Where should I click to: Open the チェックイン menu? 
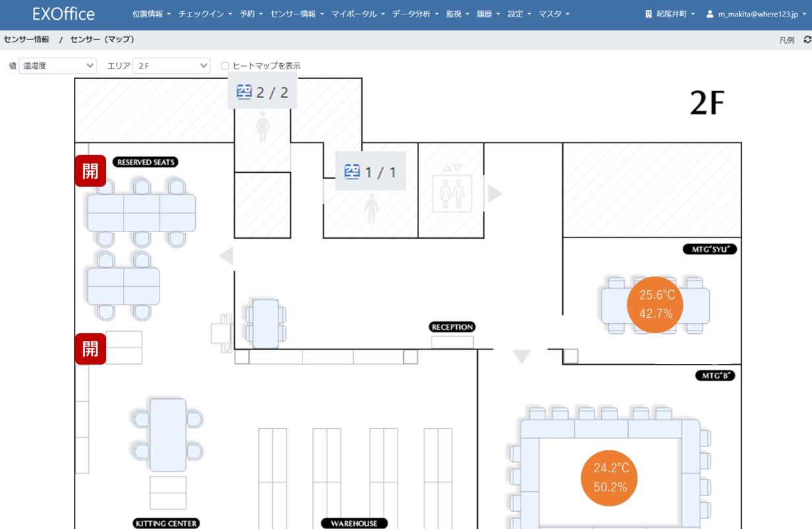click(x=205, y=14)
